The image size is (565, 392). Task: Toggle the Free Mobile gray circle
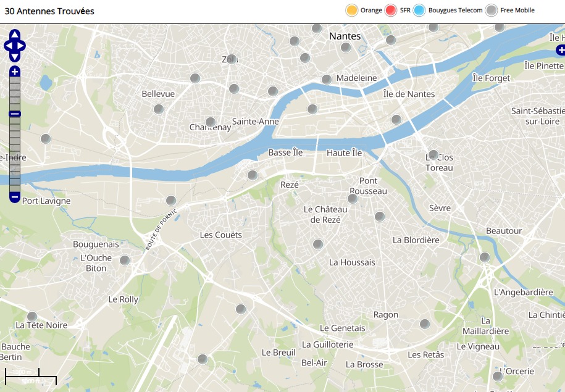coord(492,10)
